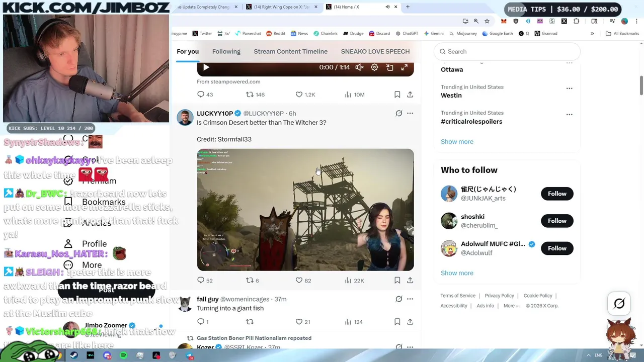Switch to the Following tab
The image size is (644, 362).
(226, 51)
